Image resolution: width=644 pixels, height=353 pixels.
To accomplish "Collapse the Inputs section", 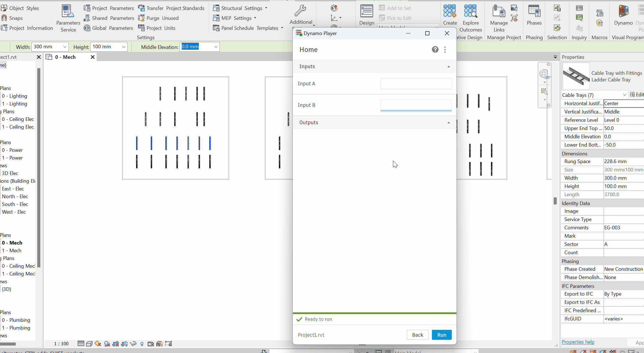I will tap(448, 67).
